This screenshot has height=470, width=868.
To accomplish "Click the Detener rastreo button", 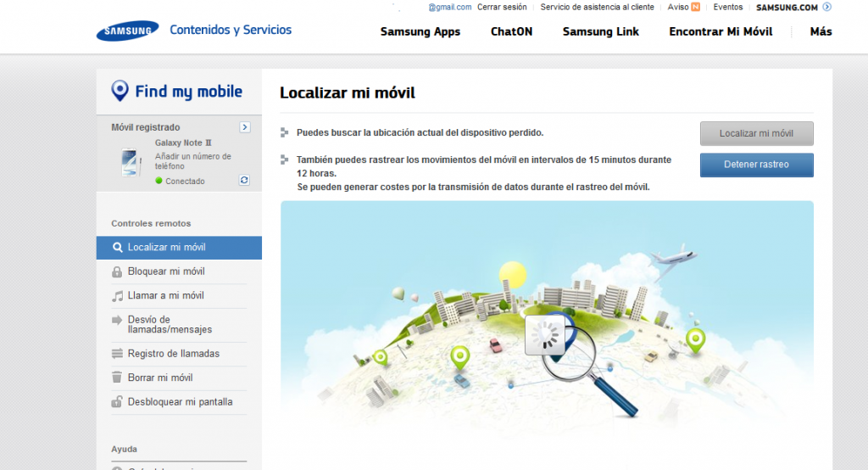I will tap(756, 165).
